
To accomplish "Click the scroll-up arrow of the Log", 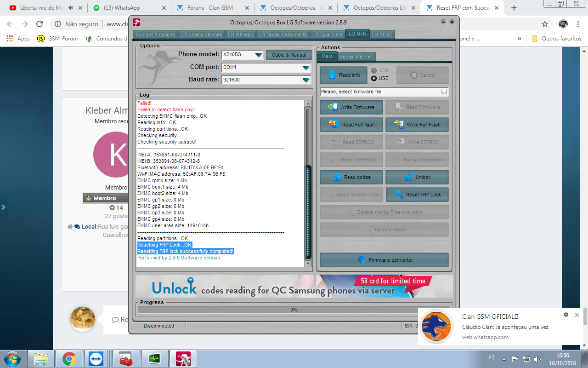I will [x=308, y=103].
